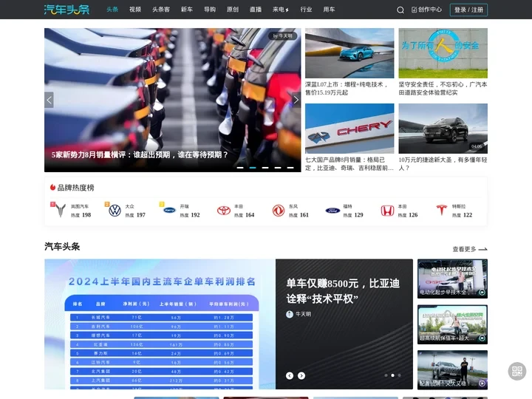Image resolution: width=532 pixels, height=399 pixels.
Task: Go to previous 汽车头条 carousel item
Action: [x=290, y=375]
